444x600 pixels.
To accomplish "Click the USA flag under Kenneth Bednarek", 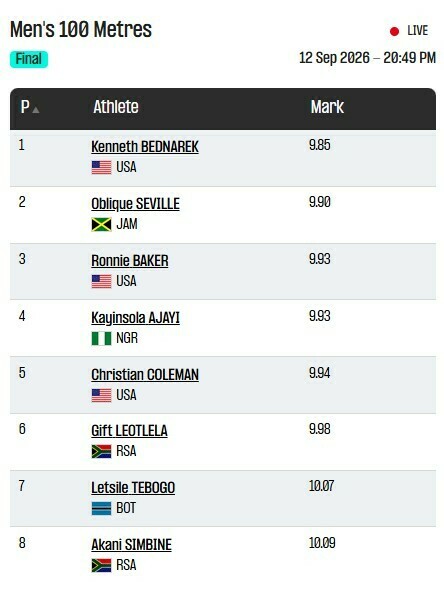I will tap(101, 167).
